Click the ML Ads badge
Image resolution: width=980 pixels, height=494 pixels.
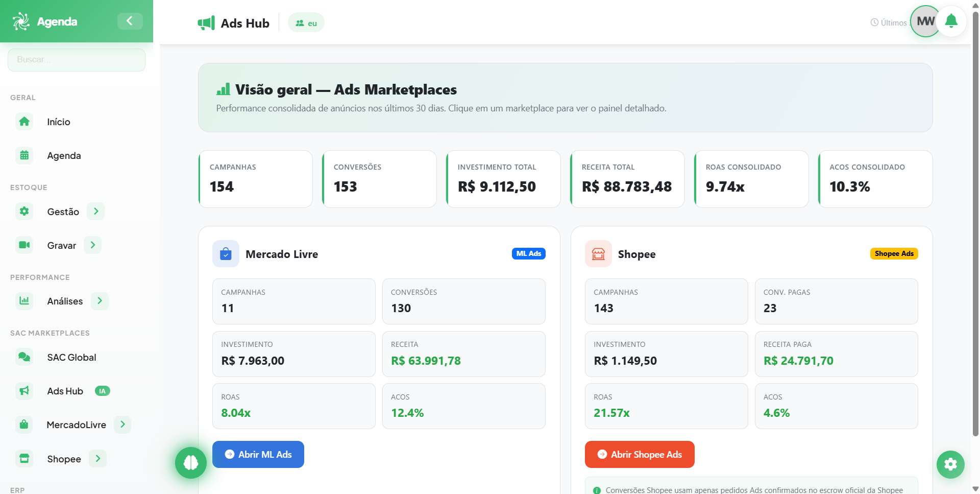(529, 253)
